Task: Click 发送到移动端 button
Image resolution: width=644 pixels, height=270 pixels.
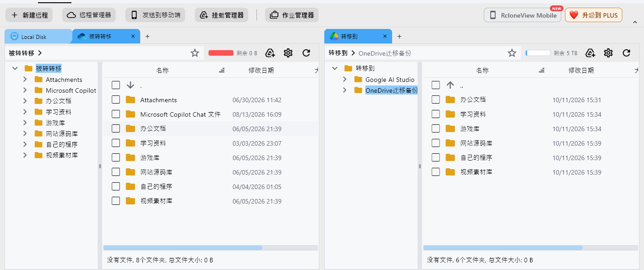Action: (x=155, y=15)
